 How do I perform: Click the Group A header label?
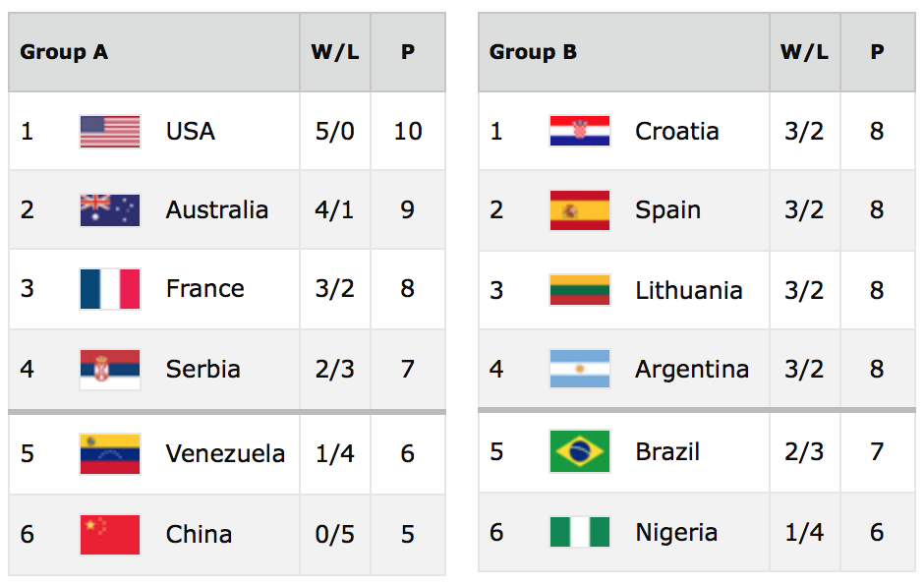[x=64, y=52]
